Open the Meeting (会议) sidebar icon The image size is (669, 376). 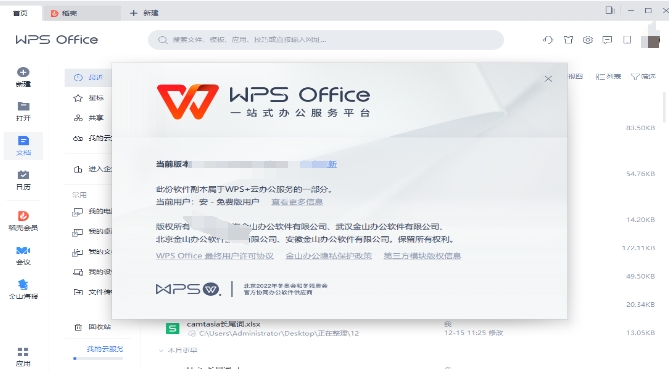point(23,251)
